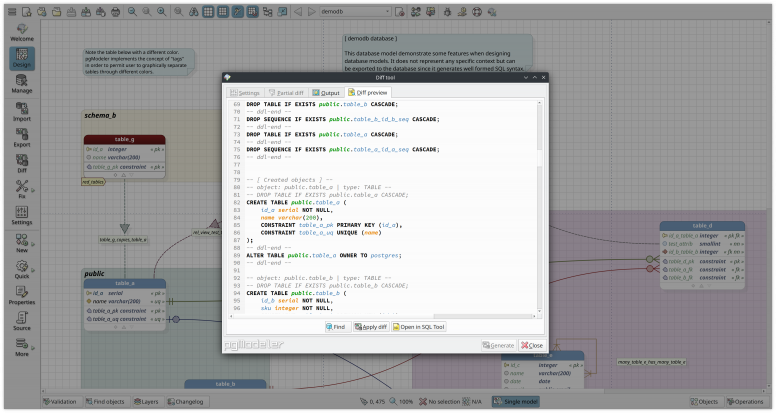
Task: Switch to the Settings tab in Diff tool
Action: (245, 92)
